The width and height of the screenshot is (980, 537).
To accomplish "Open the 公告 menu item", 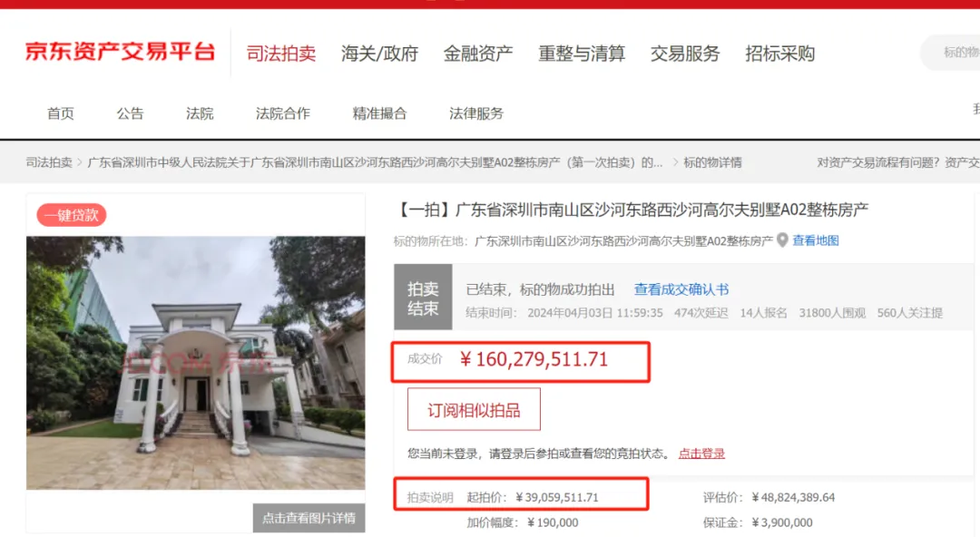I will pyautogui.click(x=130, y=113).
